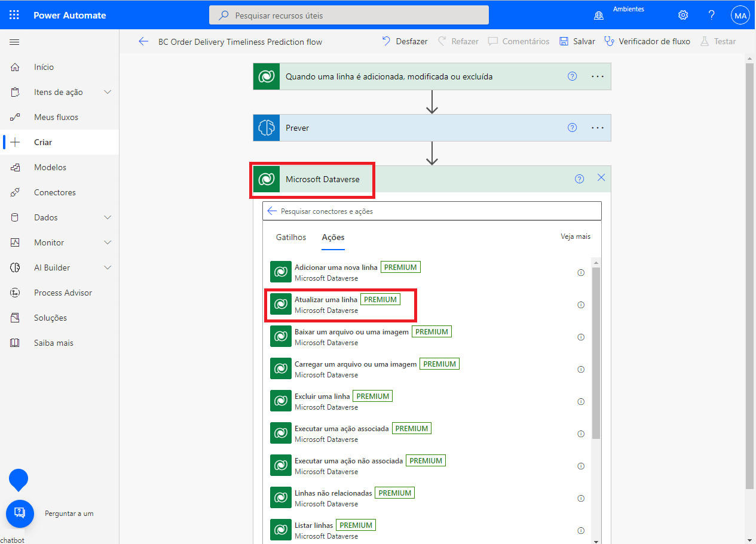Click the Refazer redo button

pos(458,41)
